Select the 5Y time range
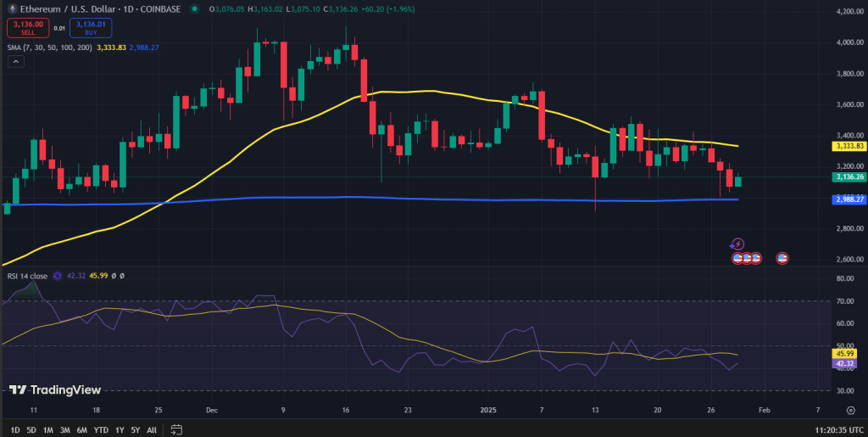 (x=136, y=430)
